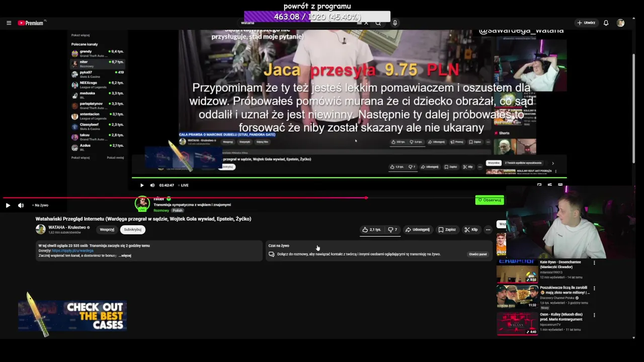Screen dimensions: 644x362
Task: Click the video title Watahański Przegląd Internetu
Action: tap(143, 219)
